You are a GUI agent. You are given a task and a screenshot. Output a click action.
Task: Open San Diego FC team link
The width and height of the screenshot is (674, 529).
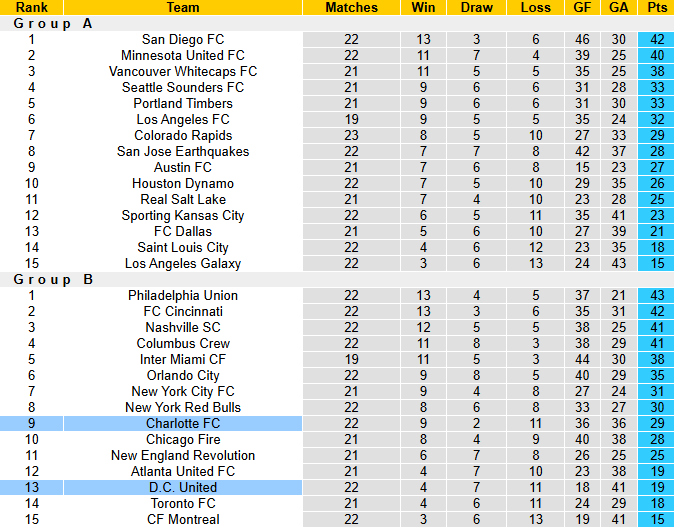183,40
